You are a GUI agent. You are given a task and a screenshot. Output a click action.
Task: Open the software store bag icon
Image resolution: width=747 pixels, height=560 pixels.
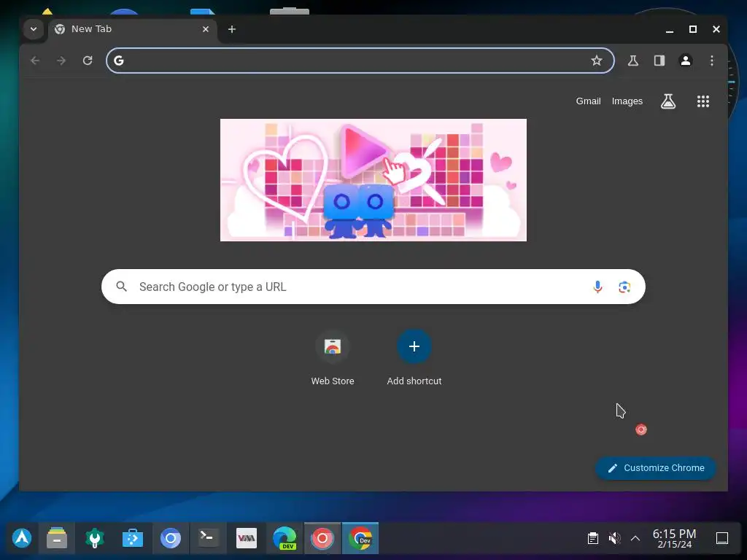[x=133, y=538]
